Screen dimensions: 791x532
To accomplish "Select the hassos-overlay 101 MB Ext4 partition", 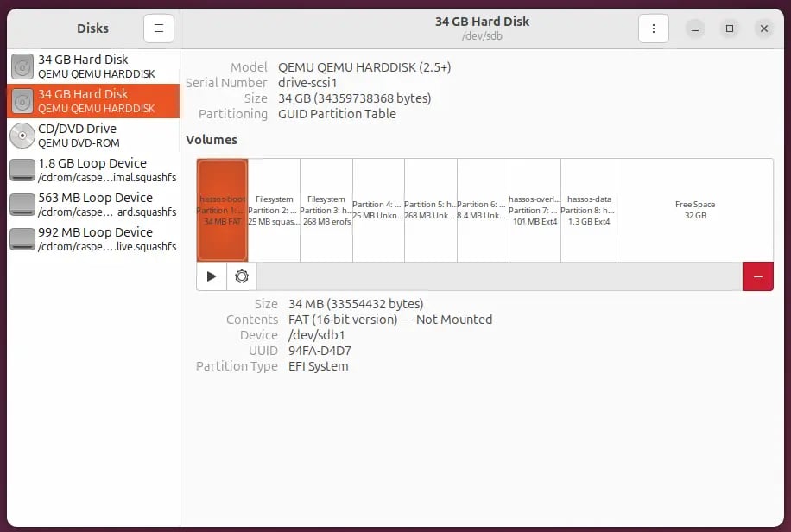I will [x=535, y=210].
